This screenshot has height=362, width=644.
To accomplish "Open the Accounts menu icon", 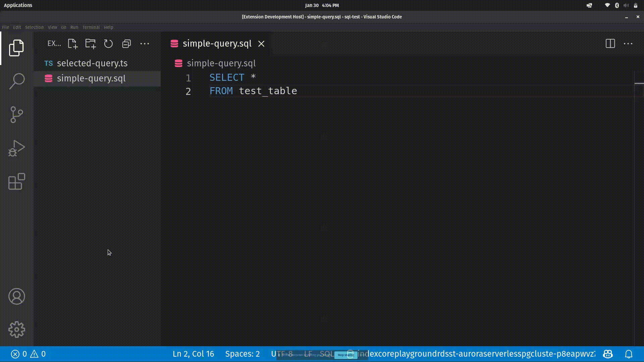I will [16, 296].
